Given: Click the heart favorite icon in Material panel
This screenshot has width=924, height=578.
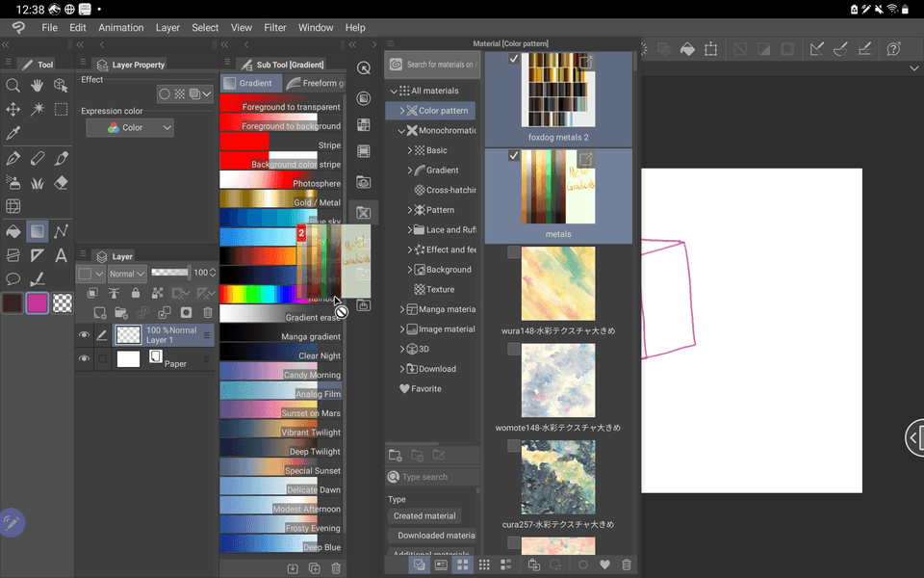Looking at the screenshot, I should coord(604,565).
